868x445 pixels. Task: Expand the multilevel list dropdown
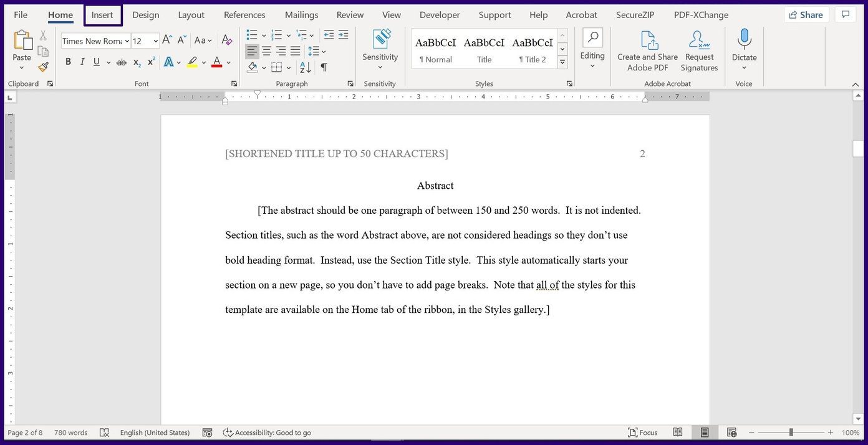pyautogui.click(x=313, y=35)
